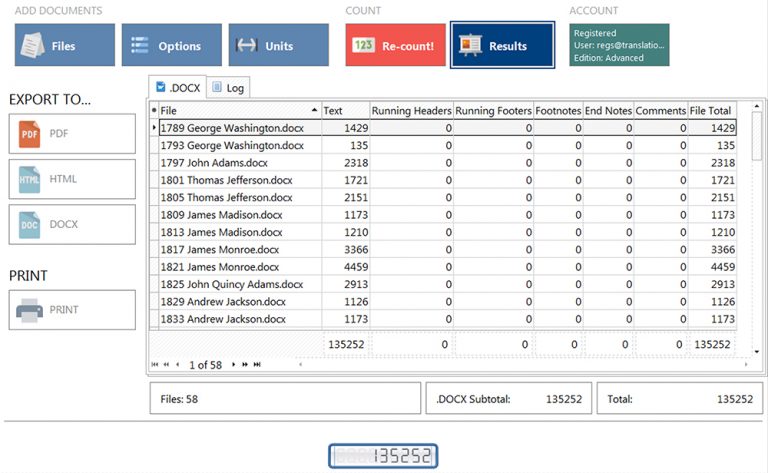The image size is (768, 473).
Task: Open the Units settings
Action: [x=278, y=46]
